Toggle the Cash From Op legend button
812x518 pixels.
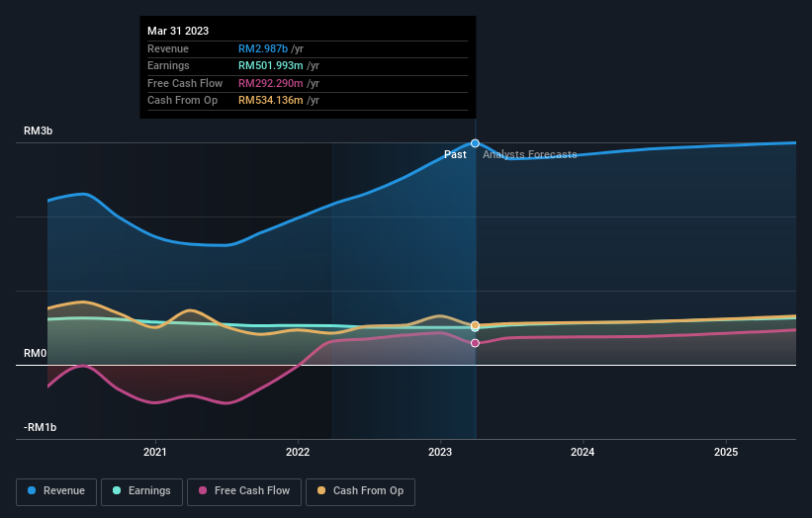(360, 491)
